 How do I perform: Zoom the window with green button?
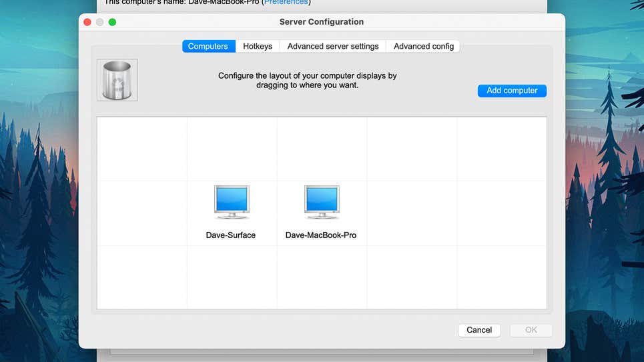pos(112,22)
